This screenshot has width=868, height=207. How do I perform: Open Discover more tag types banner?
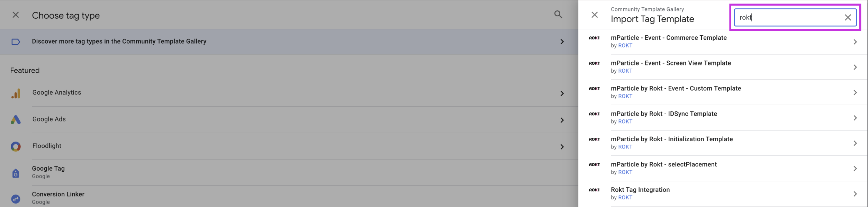tap(289, 42)
